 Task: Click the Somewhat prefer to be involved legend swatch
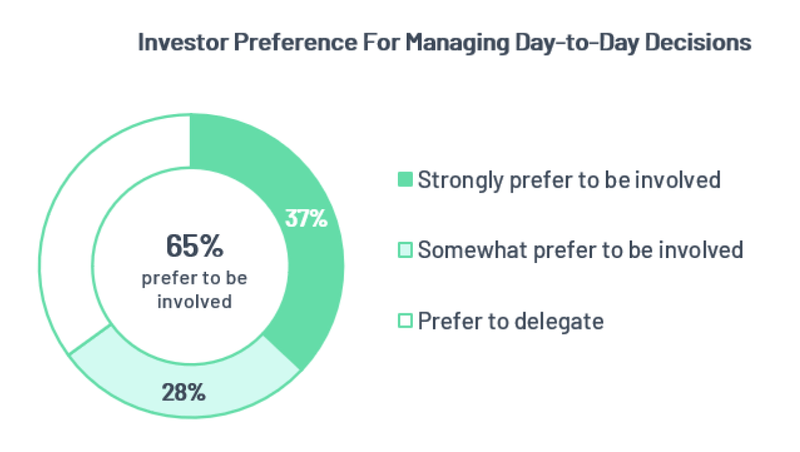click(405, 250)
